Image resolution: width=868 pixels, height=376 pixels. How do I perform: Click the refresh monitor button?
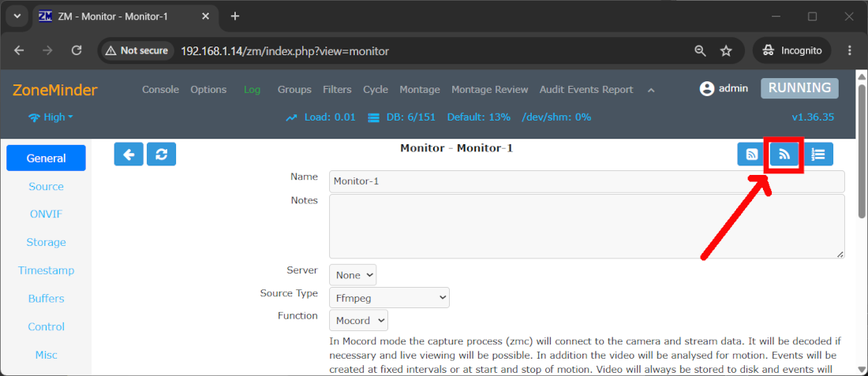[x=161, y=154]
